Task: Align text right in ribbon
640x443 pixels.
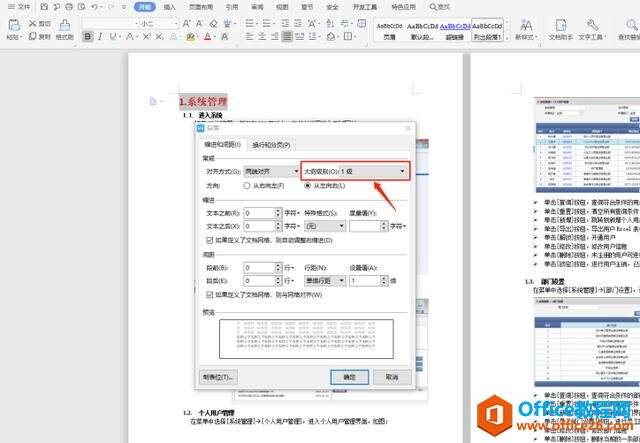Action: click(x=275, y=36)
